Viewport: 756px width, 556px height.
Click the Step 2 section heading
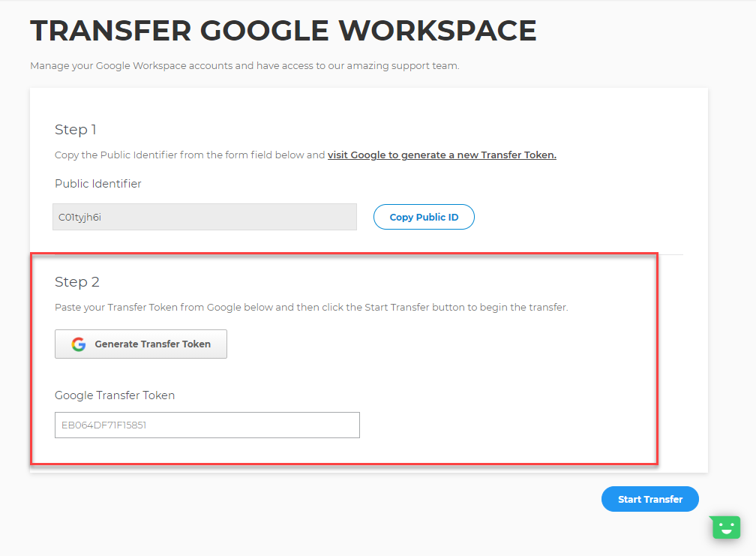(x=77, y=282)
